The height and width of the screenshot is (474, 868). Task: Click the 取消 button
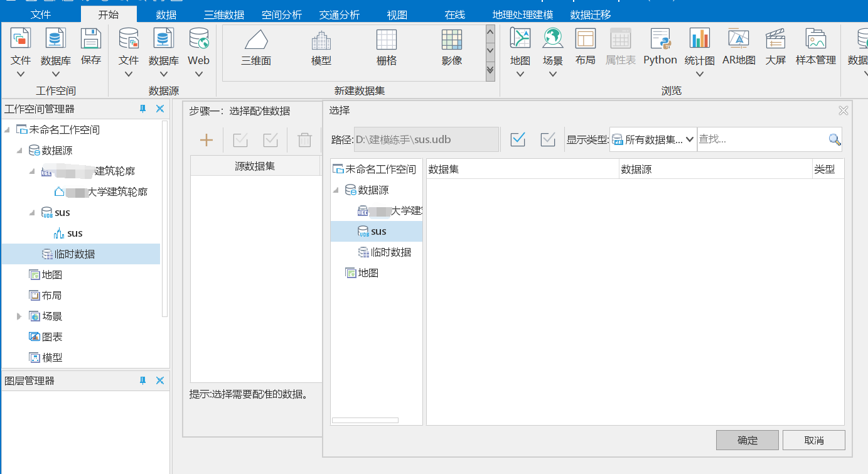813,440
